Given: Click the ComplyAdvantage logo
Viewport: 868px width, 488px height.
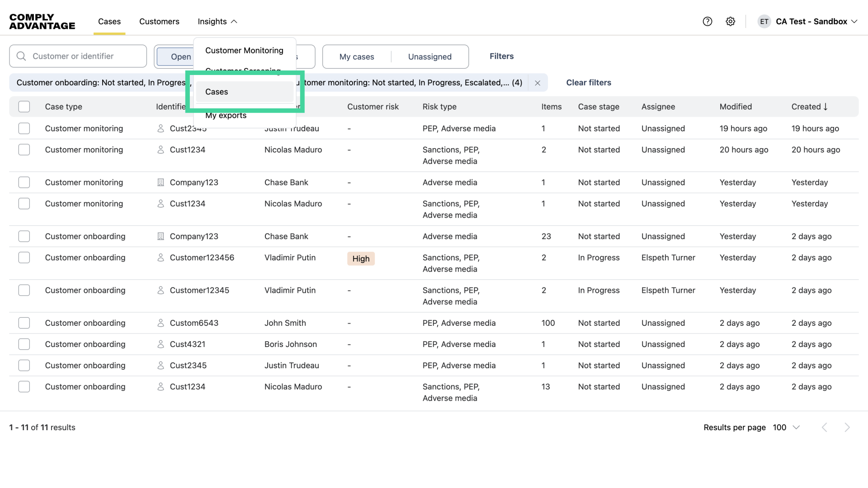Looking at the screenshot, I should pyautogui.click(x=42, y=21).
